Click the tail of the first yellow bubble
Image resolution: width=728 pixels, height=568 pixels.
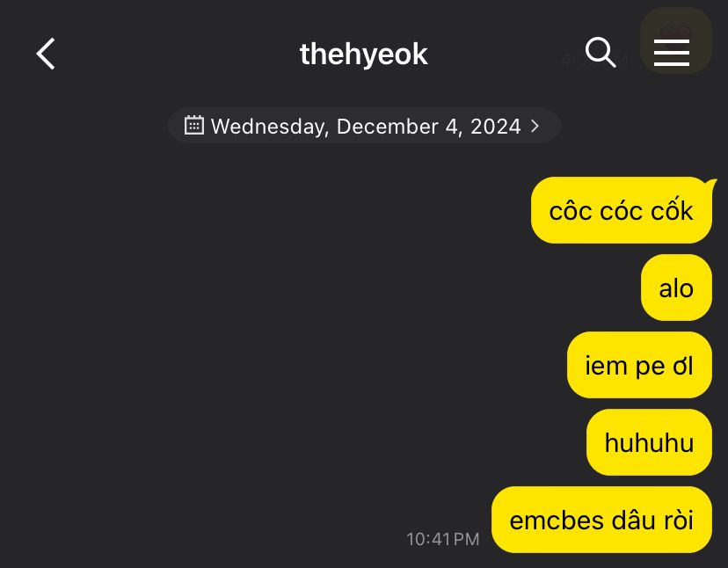point(710,184)
